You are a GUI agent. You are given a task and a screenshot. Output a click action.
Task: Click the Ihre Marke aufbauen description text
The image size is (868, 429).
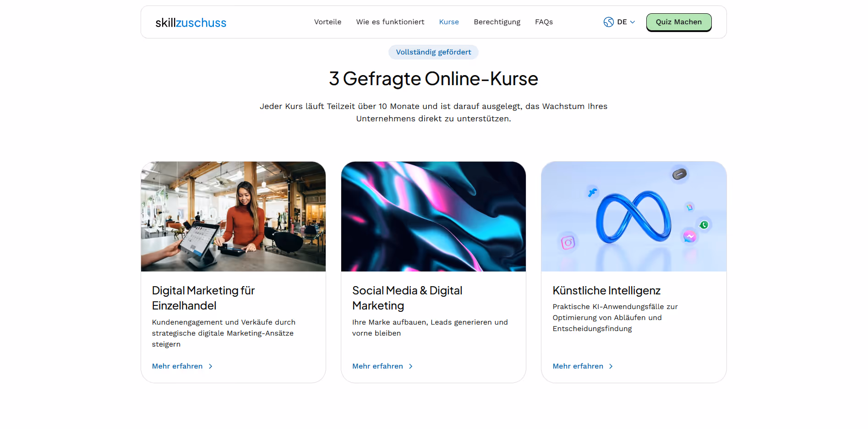430,328
